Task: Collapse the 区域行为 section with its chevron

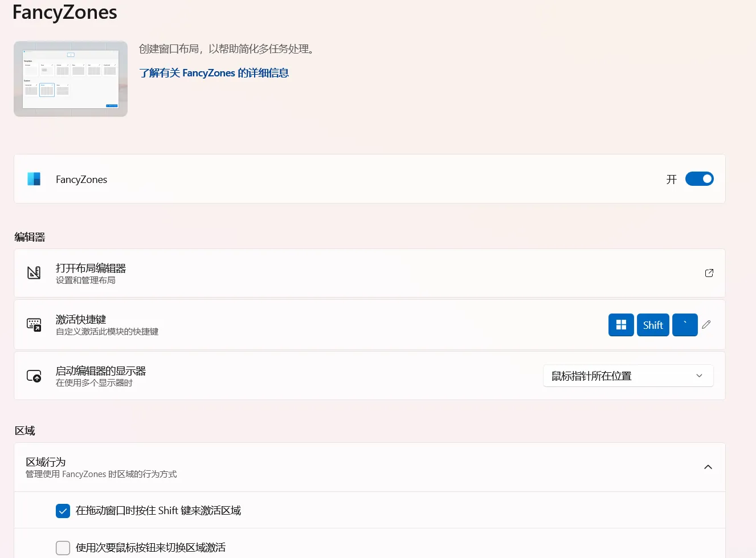Action: pos(708,466)
